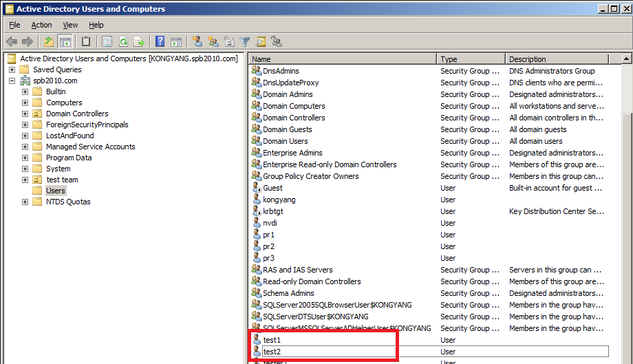Open the View menu
The image size is (633, 364).
tap(70, 25)
